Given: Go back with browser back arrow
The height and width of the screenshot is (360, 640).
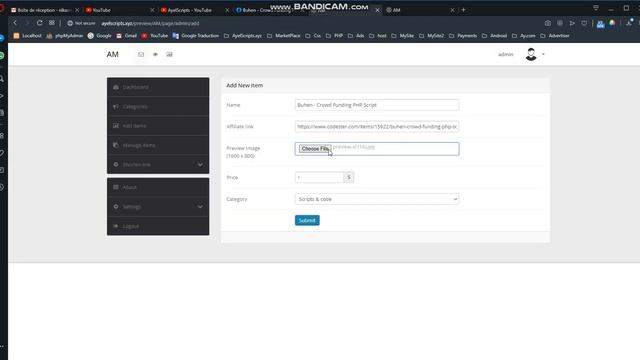Looking at the screenshot, I should tap(15, 23).
